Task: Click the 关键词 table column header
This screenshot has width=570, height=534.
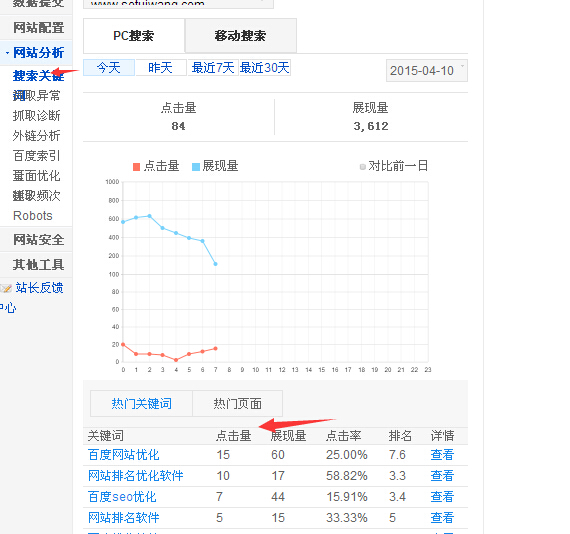Action: click(x=106, y=435)
